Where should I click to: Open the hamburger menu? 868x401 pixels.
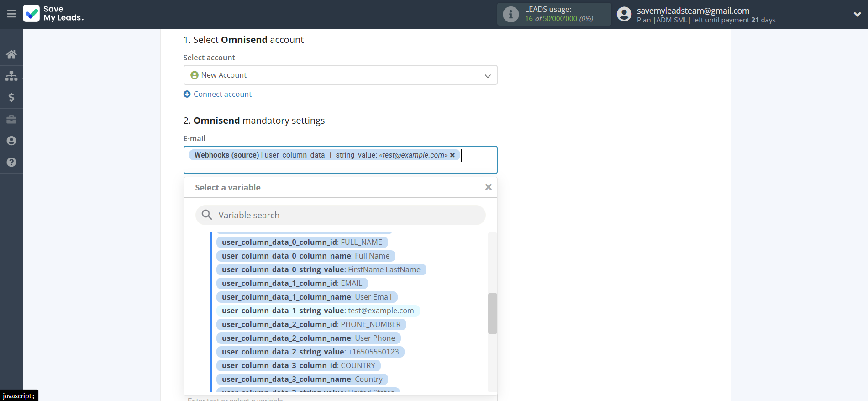11,14
